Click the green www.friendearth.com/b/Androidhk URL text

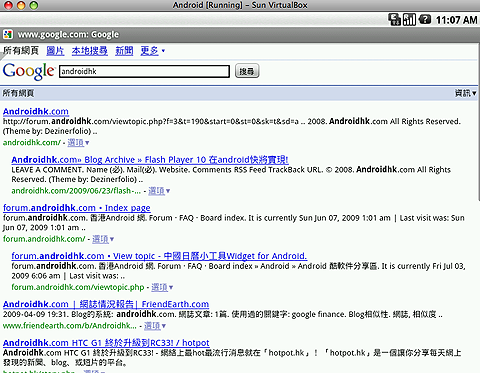tap(70, 326)
